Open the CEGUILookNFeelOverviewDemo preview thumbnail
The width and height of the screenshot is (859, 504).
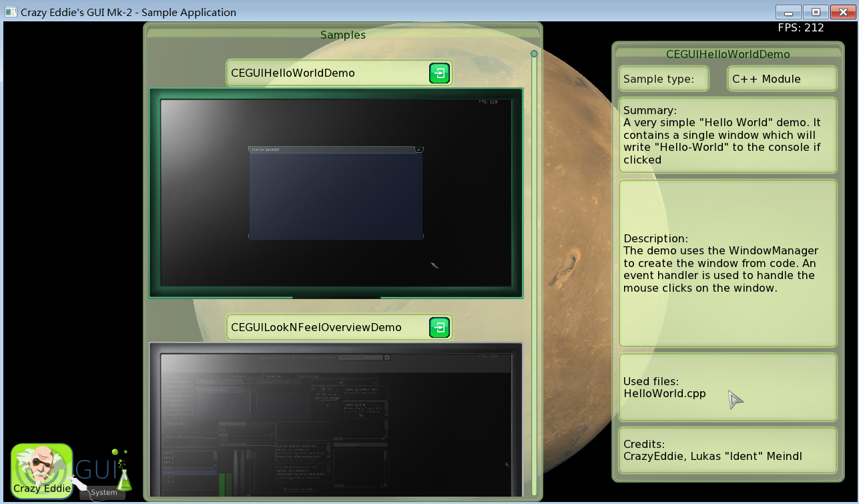tap(336, 420)
